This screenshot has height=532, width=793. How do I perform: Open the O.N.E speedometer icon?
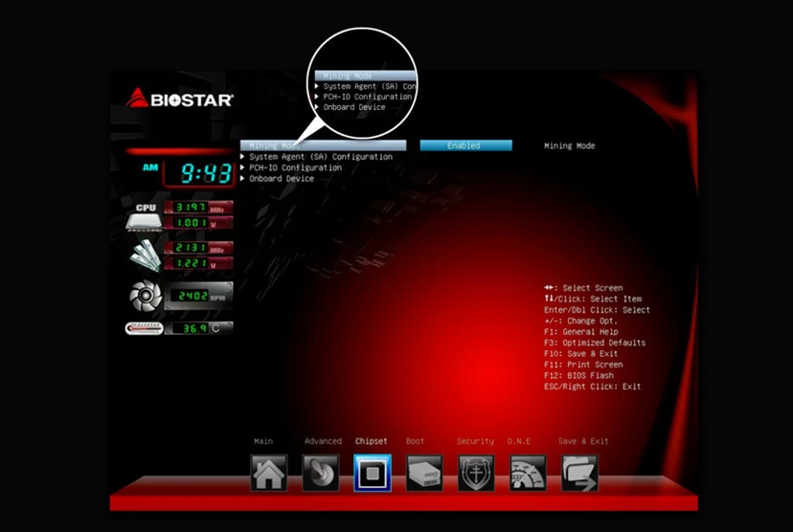(528, 473)
